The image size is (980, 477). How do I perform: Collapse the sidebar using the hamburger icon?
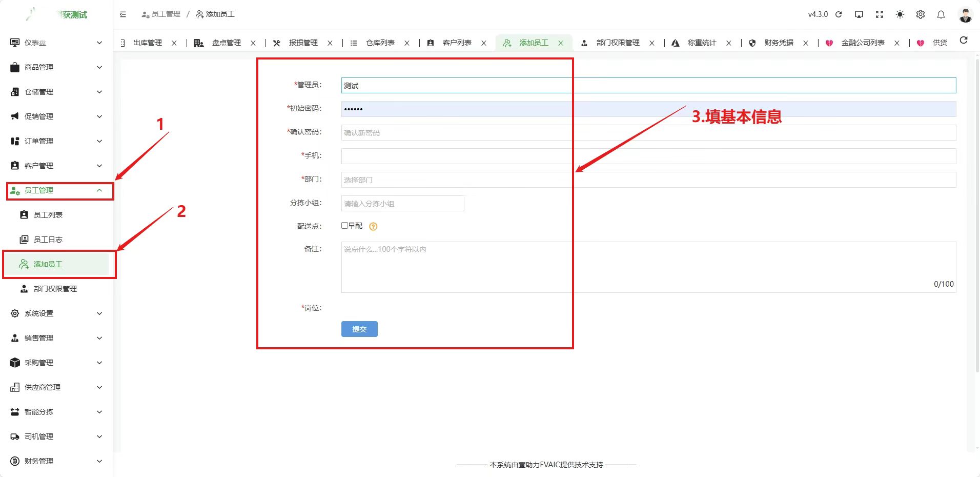[122, 14]
